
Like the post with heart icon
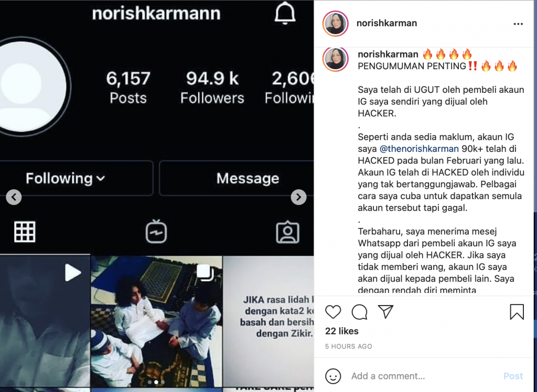click(333, 311)
